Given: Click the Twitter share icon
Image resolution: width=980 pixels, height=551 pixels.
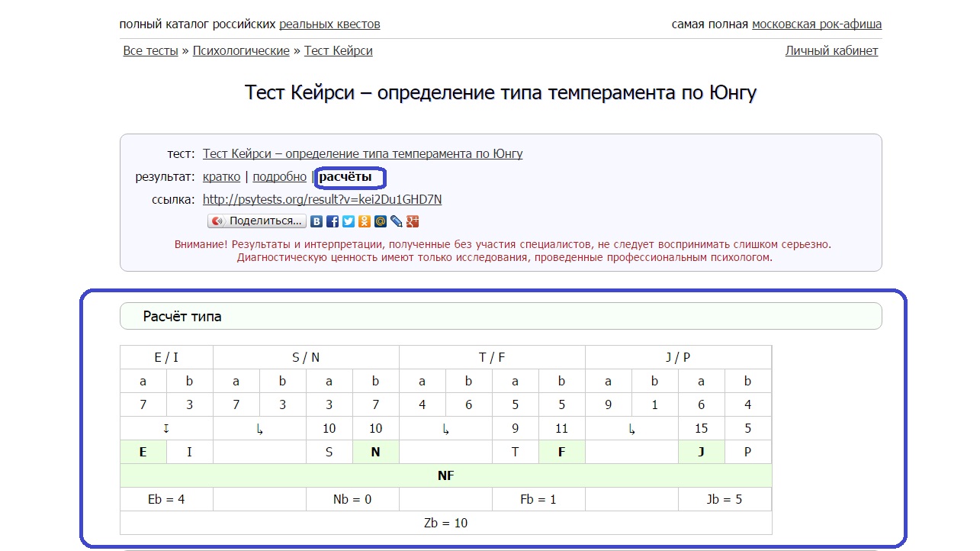Looking at the screenshot, I should [x=349, y=221].
